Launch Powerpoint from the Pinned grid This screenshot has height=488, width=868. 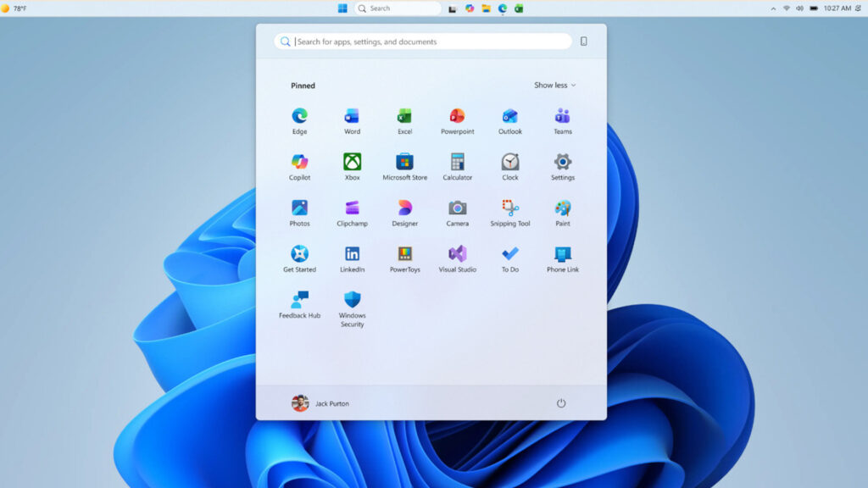(x=457, y=121)
